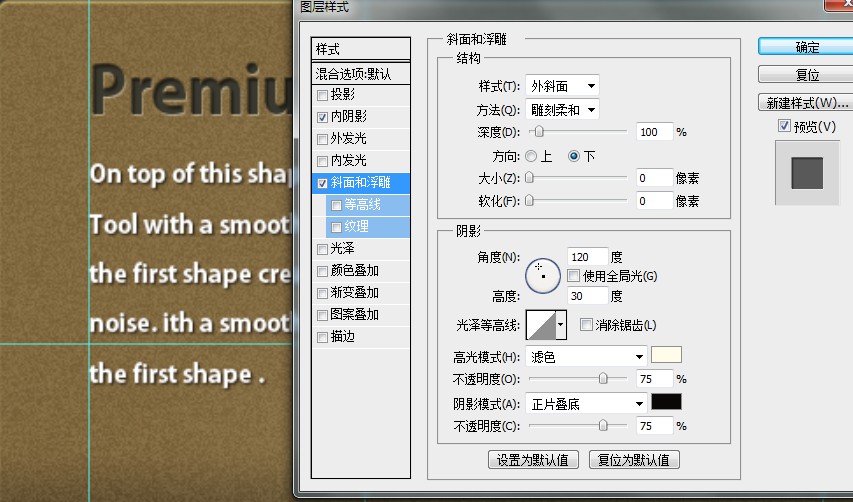Expand the gloss contour dropdown arrow
Viewport: 853px width, 502px height.
(561, 325)
